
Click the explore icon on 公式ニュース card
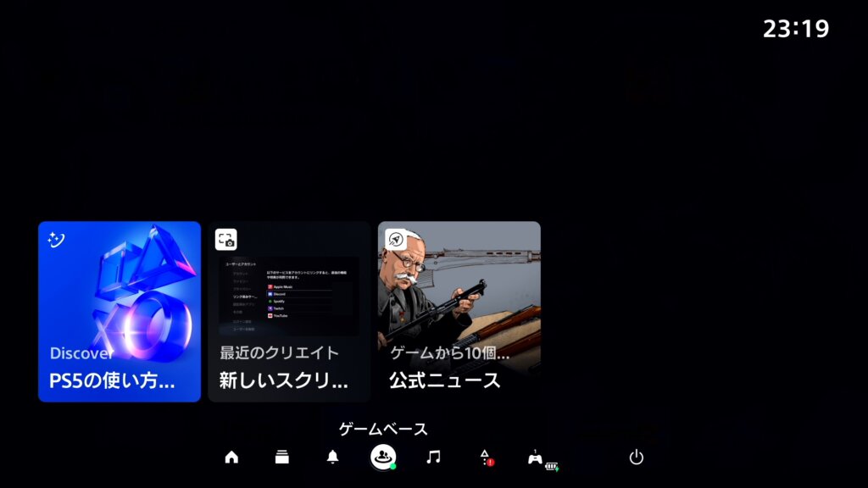coord(396,240)
